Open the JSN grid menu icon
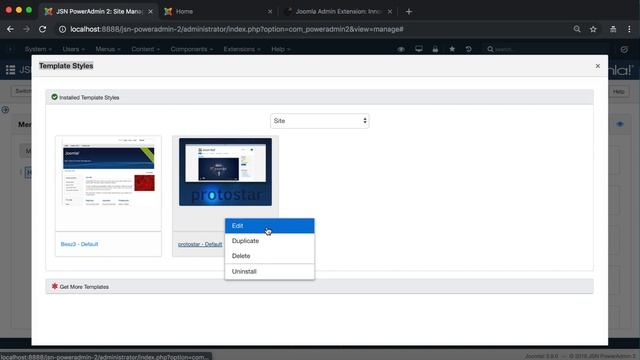 click(x=11, y=70)
